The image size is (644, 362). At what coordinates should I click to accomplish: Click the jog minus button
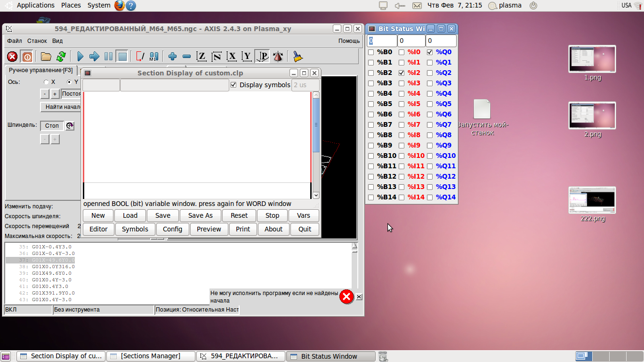(45, 94)
